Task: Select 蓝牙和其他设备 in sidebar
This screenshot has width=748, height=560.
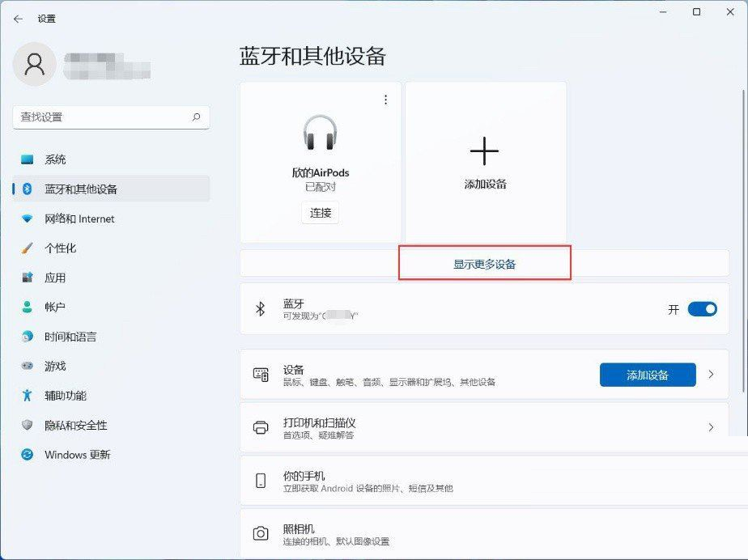Action: [x=111, y=189]
